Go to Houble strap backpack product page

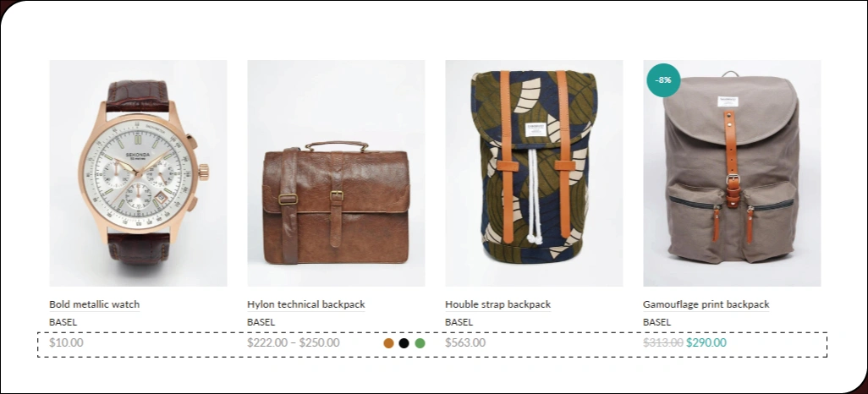(x=497, y=304)
